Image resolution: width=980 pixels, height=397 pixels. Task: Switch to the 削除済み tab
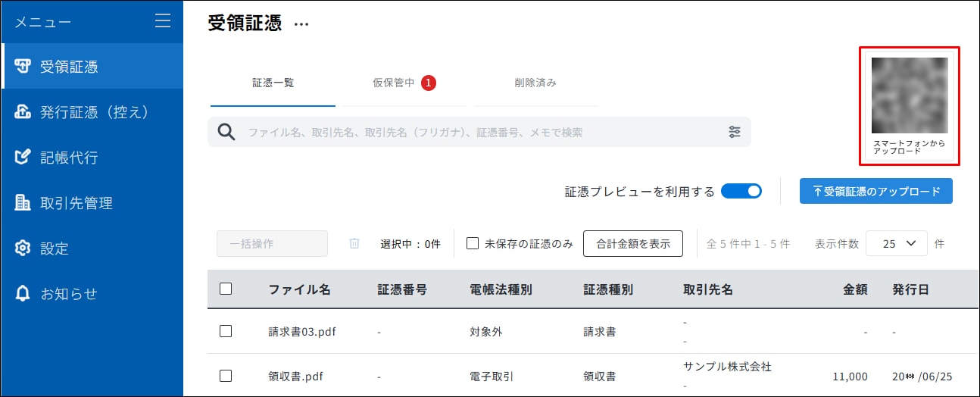[x=535, y=83]
